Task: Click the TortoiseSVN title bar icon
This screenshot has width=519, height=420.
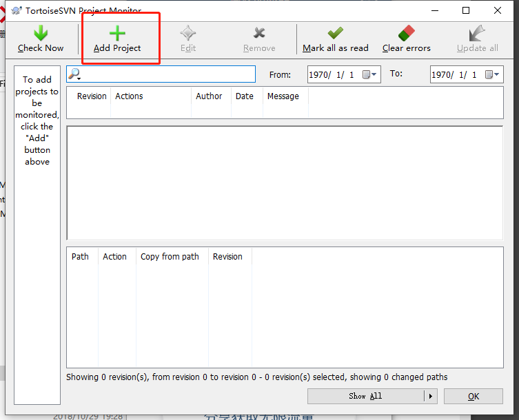Action: coord(17,10)
